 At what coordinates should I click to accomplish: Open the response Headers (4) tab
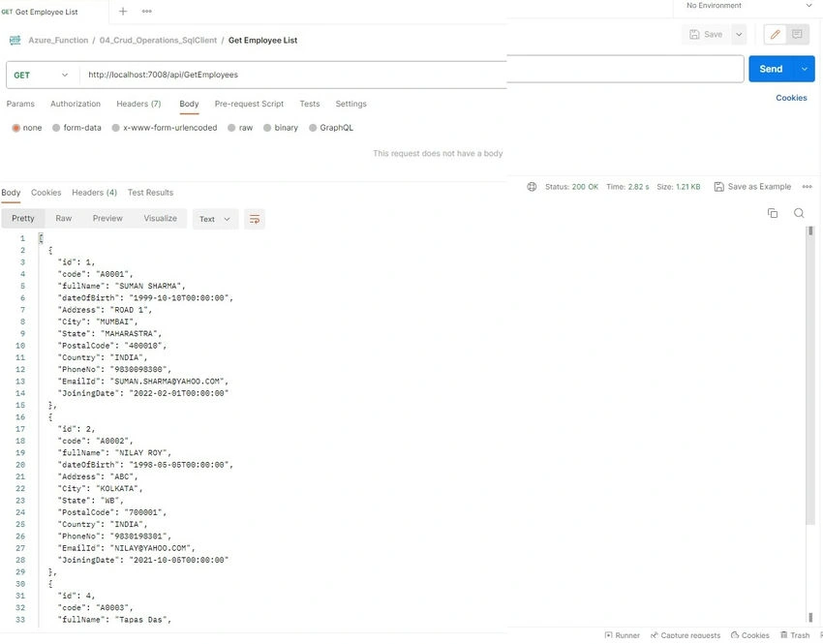[95, 193]
